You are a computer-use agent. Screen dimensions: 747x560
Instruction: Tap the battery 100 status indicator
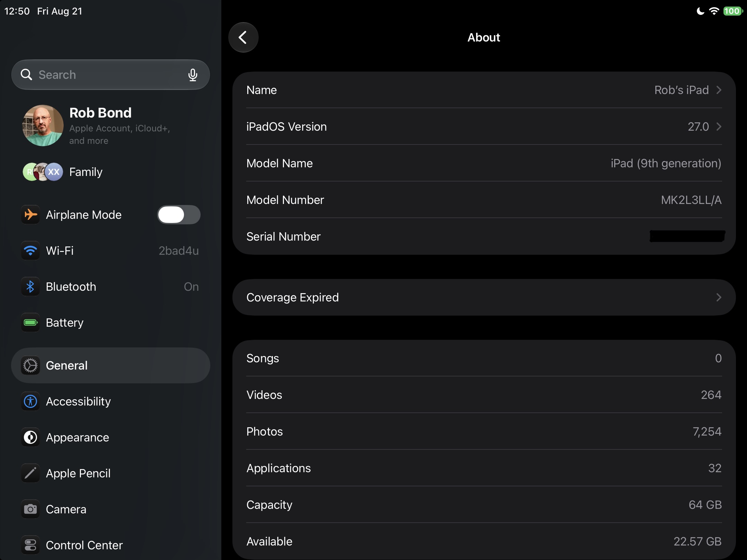tap(733, 11)
